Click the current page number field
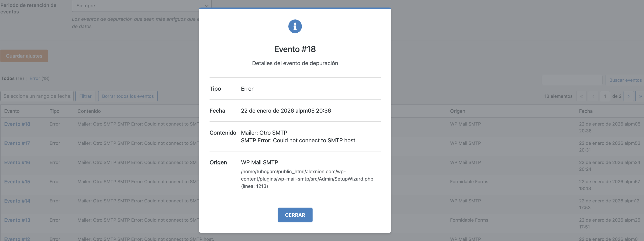This screenshot has width=644, height=241. click(x=605, y=96)
